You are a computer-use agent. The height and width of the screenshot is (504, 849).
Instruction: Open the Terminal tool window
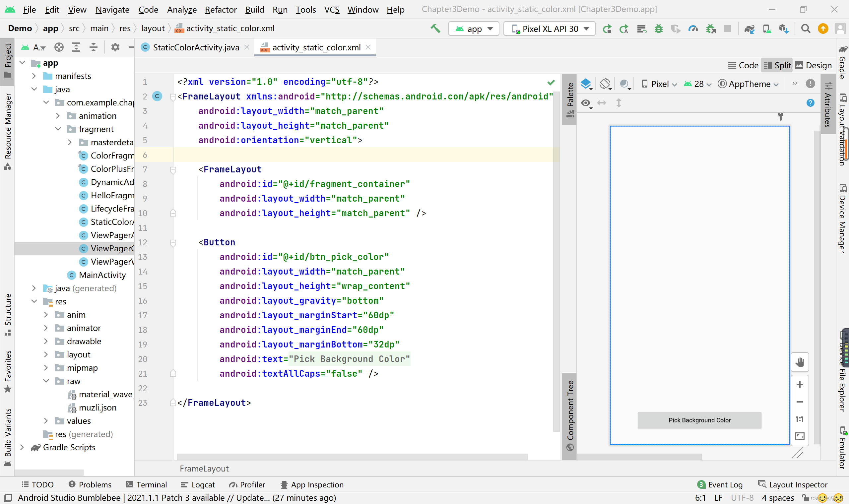pyautogui.click(x=146, y=485)
